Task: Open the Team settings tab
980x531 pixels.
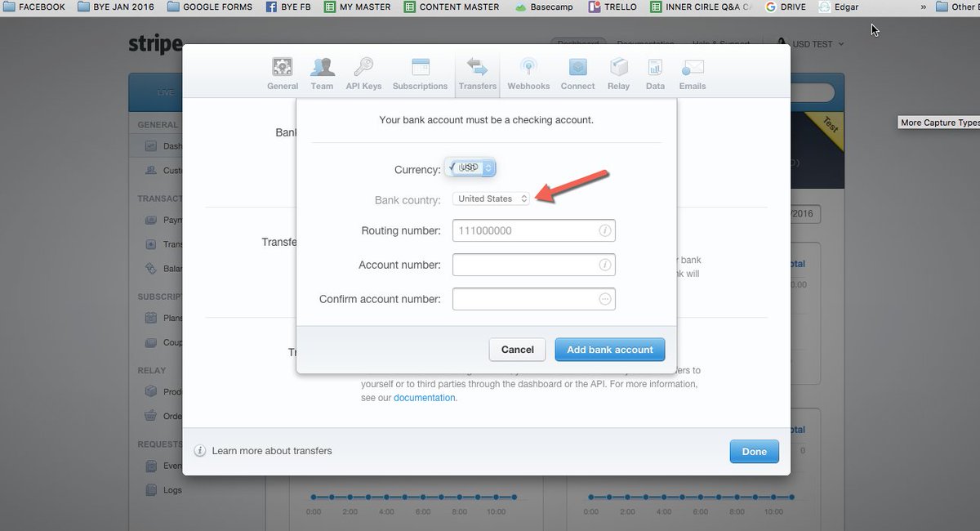Action: coord(322,74)
